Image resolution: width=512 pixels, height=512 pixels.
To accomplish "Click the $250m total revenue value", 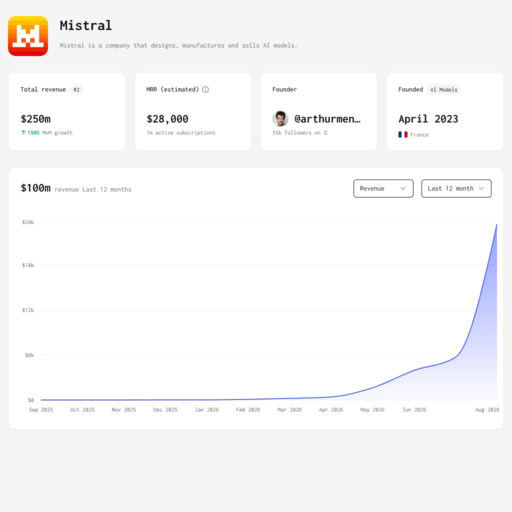I will (x=36, y=119).
